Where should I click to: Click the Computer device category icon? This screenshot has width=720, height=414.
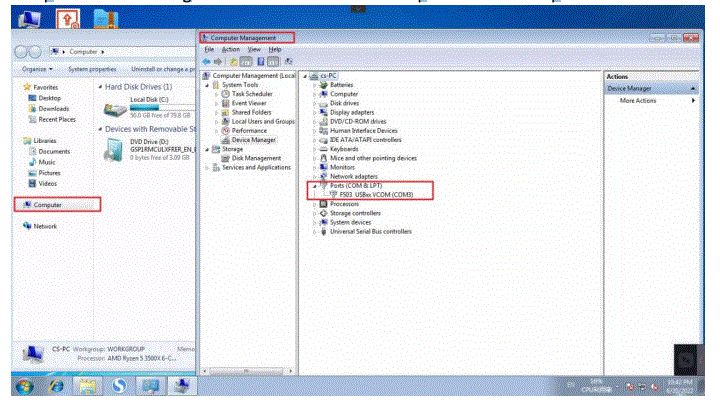coord(323,94)
